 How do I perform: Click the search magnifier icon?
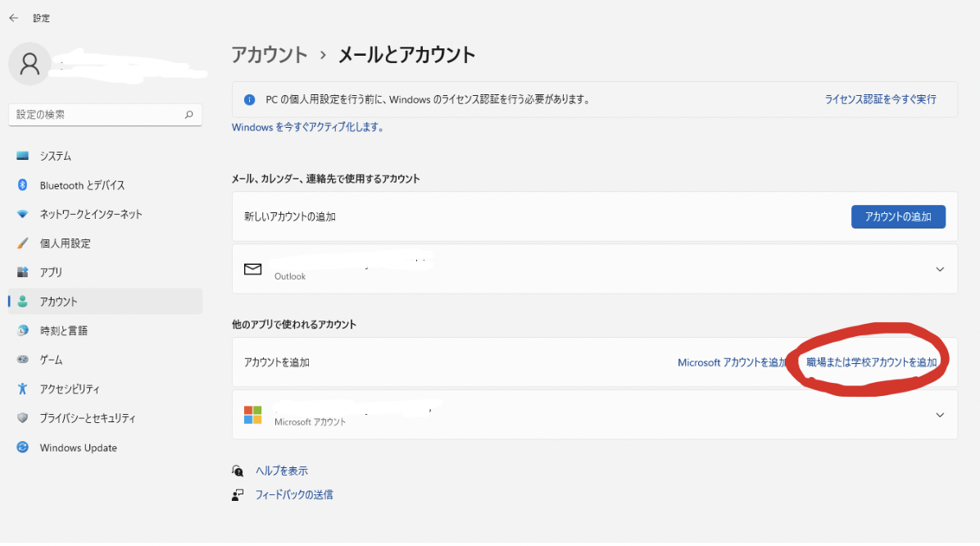[188, 115]
